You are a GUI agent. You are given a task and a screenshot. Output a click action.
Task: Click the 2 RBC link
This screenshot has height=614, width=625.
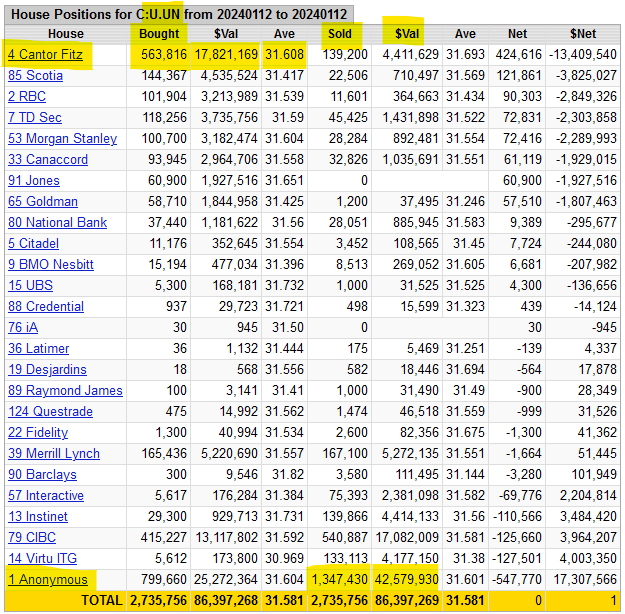(27, 96)
